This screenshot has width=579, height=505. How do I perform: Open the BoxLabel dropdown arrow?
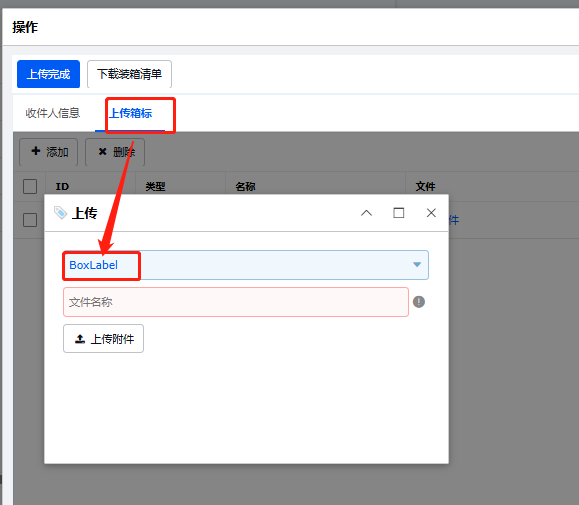(x=417, y=265)
